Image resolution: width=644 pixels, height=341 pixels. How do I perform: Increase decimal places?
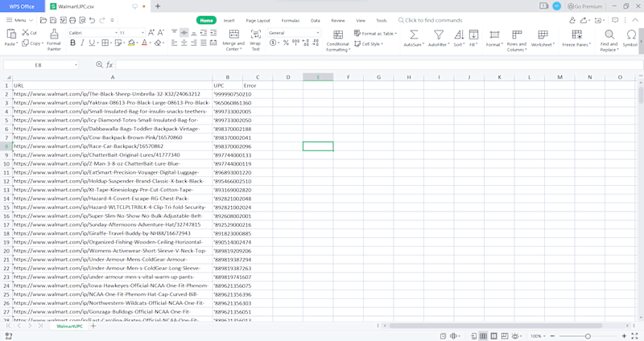(x=306, y=43)
